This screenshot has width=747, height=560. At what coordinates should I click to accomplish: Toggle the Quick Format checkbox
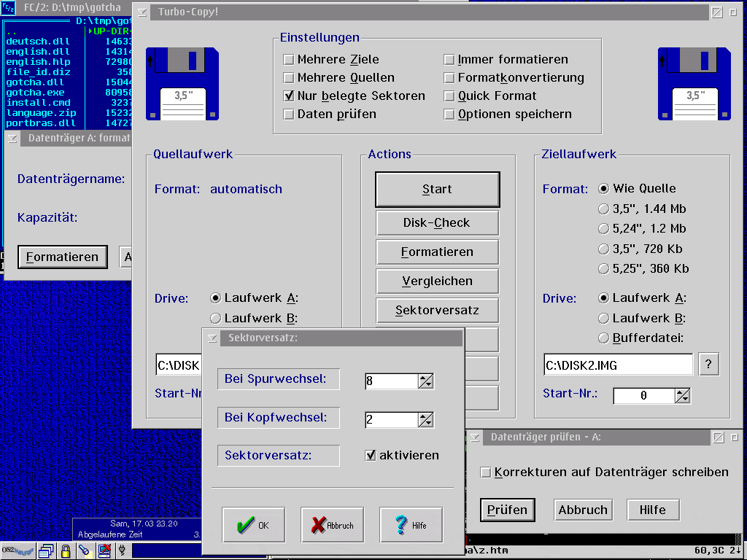tap(449, 96)
